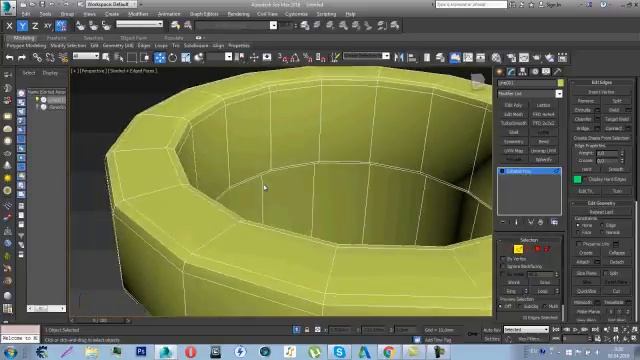This screenshot has height=360, width=640.
Task: Click the Target Weld button
Action: (617, 119)
